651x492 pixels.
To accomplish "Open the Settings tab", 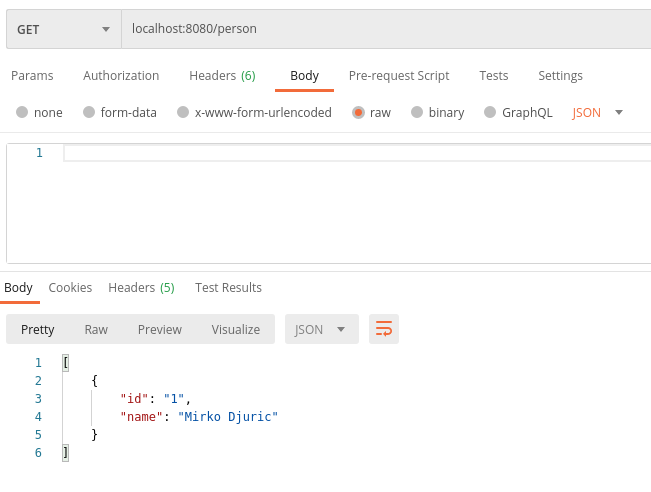I will pos(560,76).
